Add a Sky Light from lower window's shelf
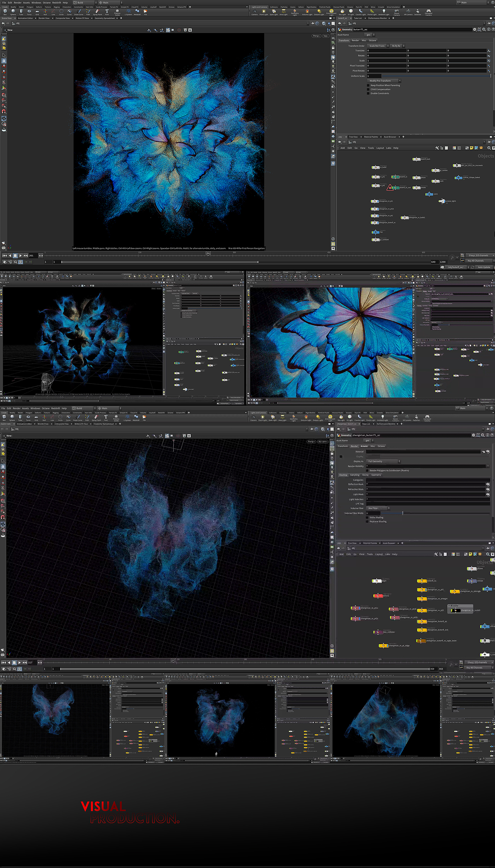 [x=341, y=418]
